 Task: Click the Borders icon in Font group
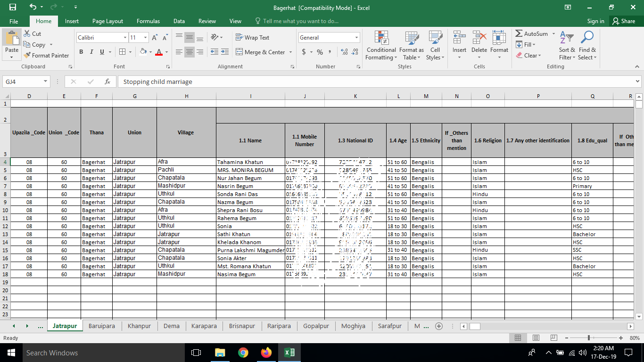coord(123,52)
